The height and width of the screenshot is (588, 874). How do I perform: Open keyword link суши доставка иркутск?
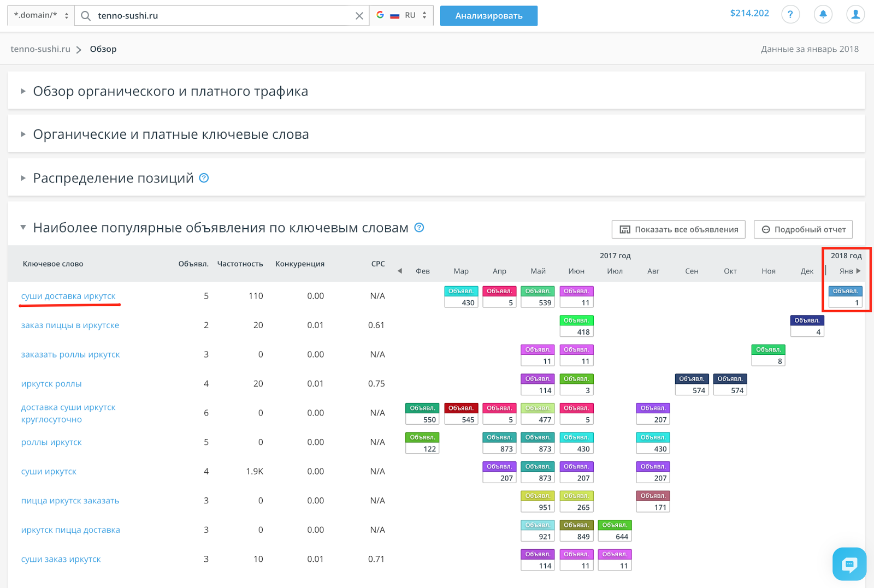(68, 296)
